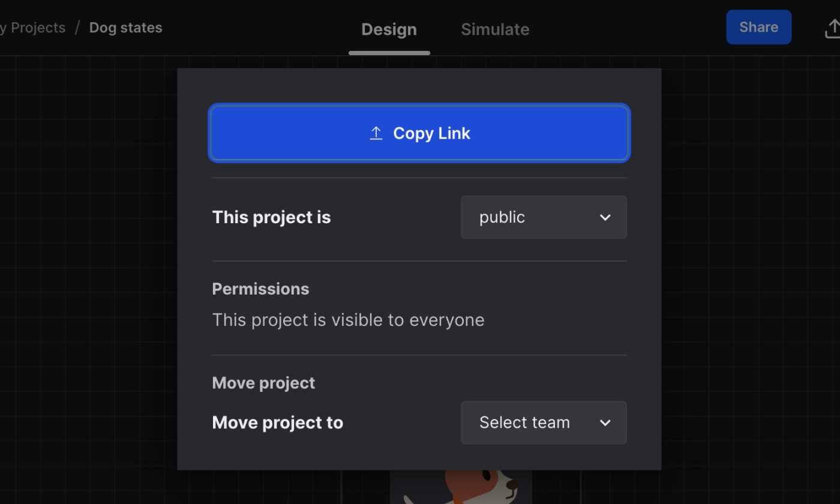Viewport: 840px width, 504px height.
Task: Go to Projects in the breadcrumb
Action: click(35, 28)
